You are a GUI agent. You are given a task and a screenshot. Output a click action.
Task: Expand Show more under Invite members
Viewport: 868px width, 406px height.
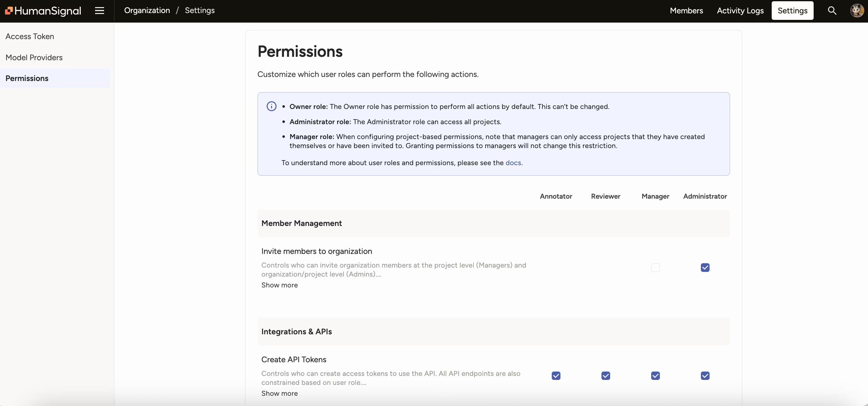279,285
